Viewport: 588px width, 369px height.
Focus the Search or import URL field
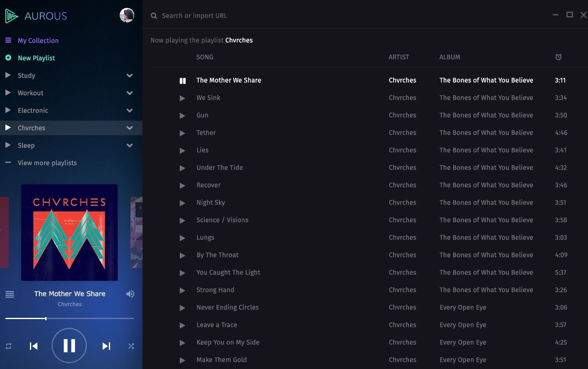click(194, 16)
